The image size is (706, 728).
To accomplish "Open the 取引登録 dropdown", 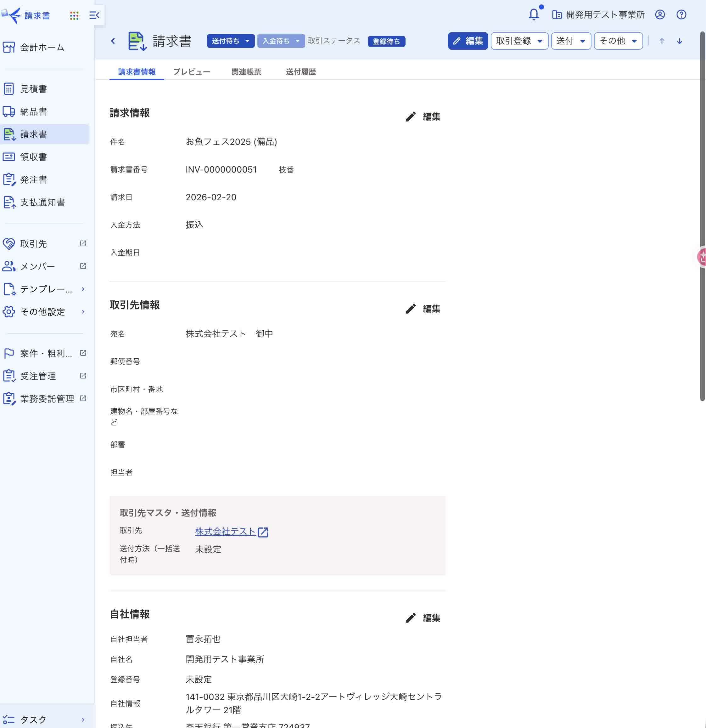I will pyautogui.click(x=519, y=41).
